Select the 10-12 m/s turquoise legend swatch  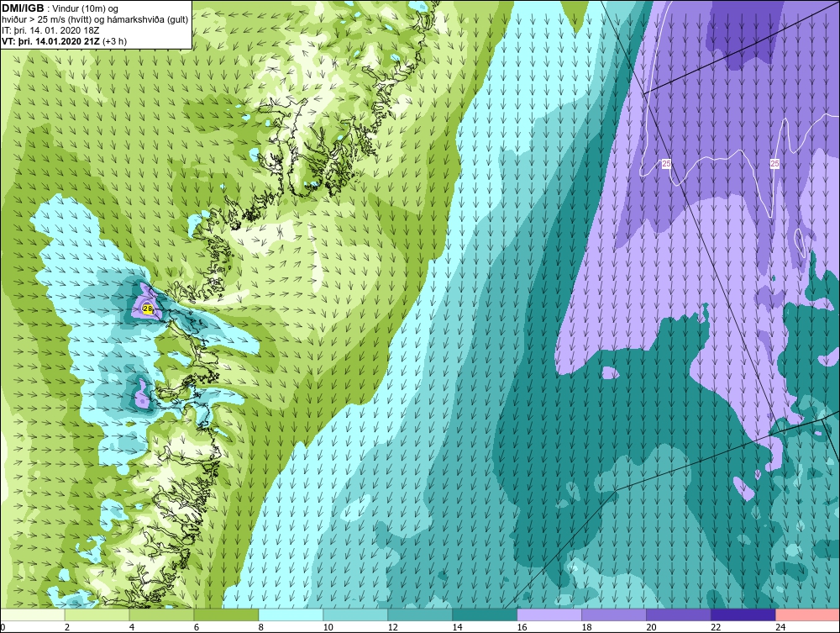355,615
